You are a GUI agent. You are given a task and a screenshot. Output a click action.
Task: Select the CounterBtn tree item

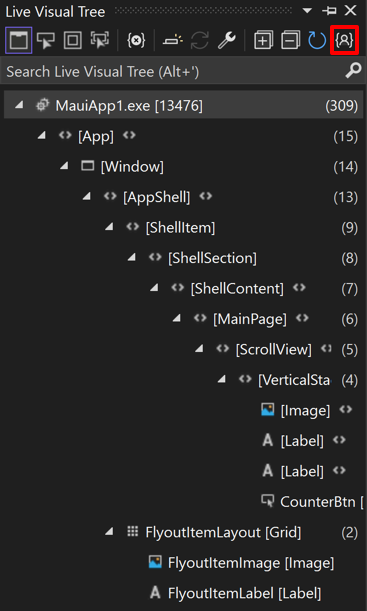coord(312,502)
